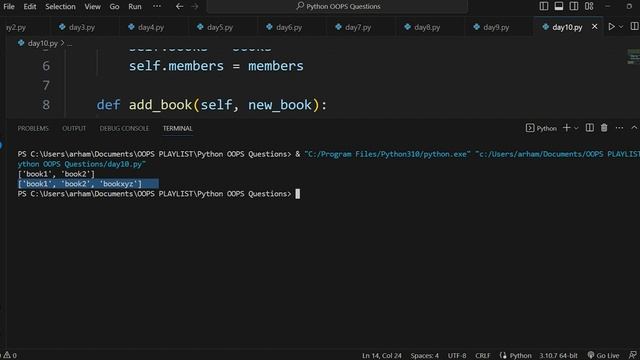
Task: Click the ['book1', 'book2'] output line
Action: coord(56,174)
